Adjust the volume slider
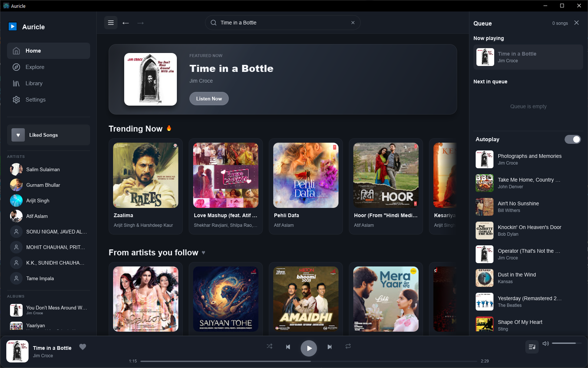588x368 pixels. tap(567, 343)
